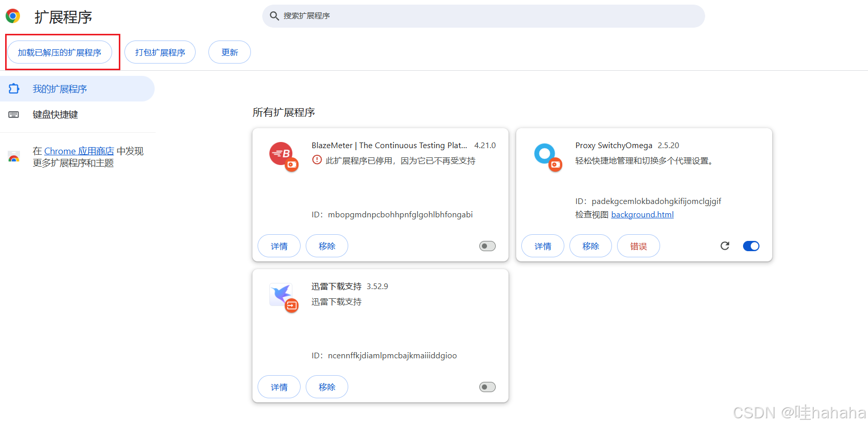Click the Proxy SwitchyOmega extension icon
Viewport: 868px width, 428px height.
tap(545, 154)
